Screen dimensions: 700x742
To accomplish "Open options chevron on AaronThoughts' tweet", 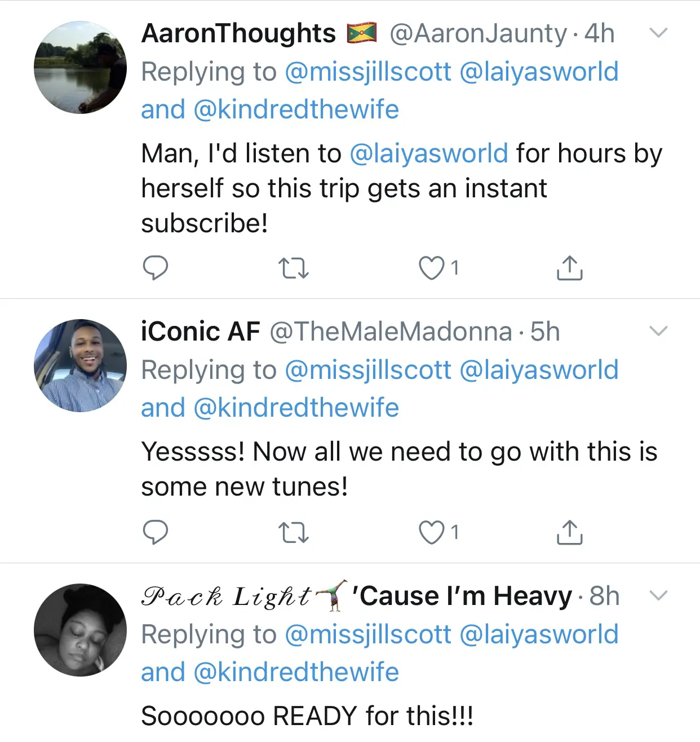I will [x=658, y=33].
